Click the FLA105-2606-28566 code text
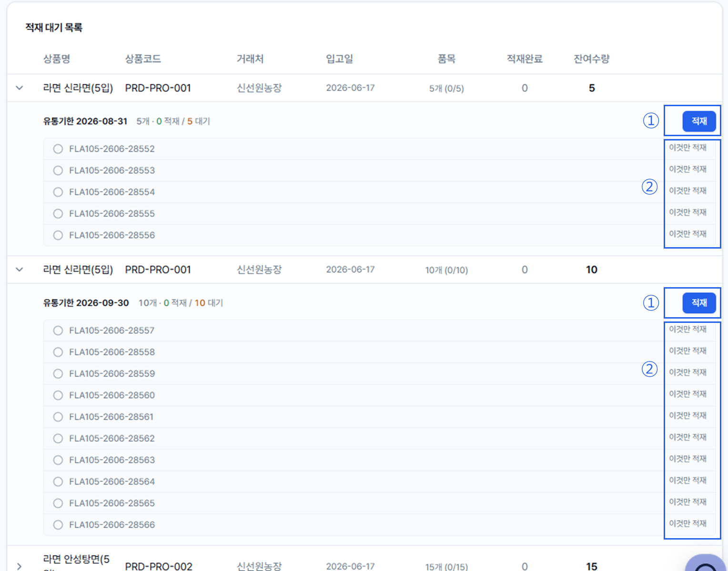The width and height of the screenshot is (728, 571). point(112,525)
